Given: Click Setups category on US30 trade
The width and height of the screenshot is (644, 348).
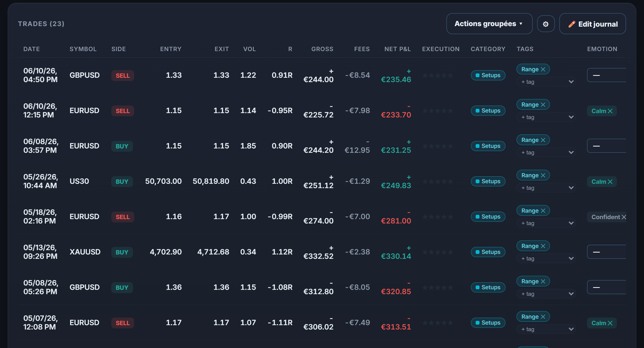Looking at the screenshot, I should click(x=488, y=181).
